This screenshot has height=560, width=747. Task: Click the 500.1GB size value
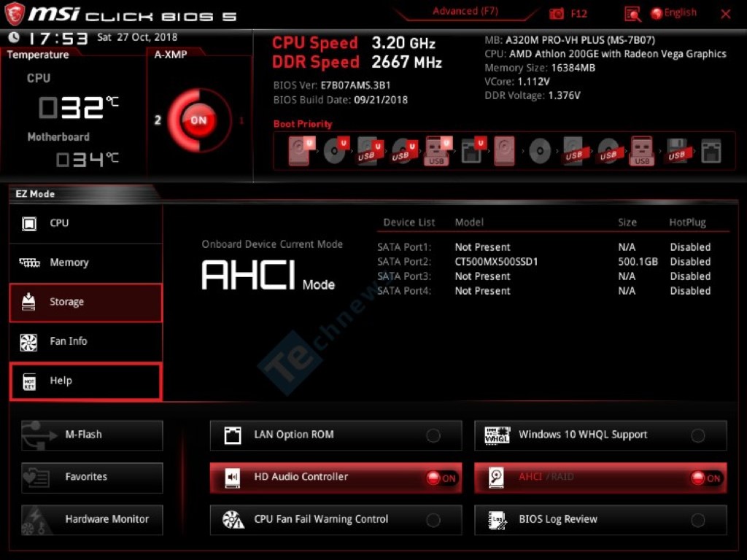point(638,262)
